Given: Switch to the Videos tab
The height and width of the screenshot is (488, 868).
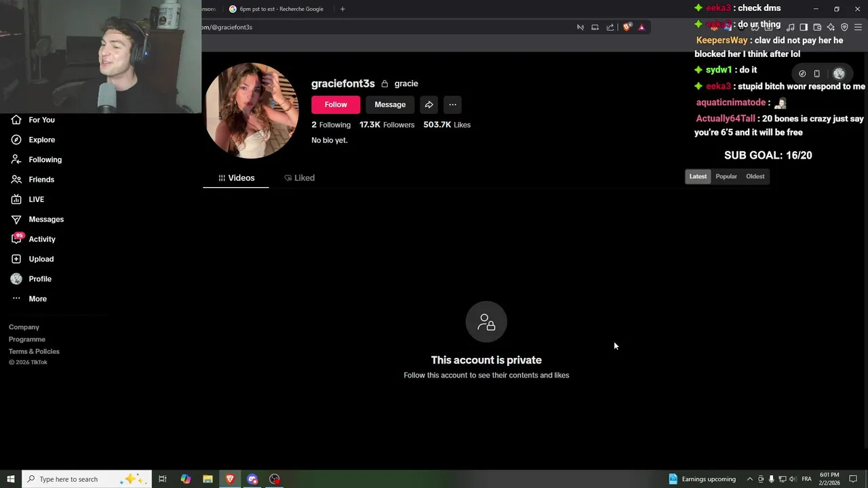Looking at the screenshot, I should click(236, 178).
